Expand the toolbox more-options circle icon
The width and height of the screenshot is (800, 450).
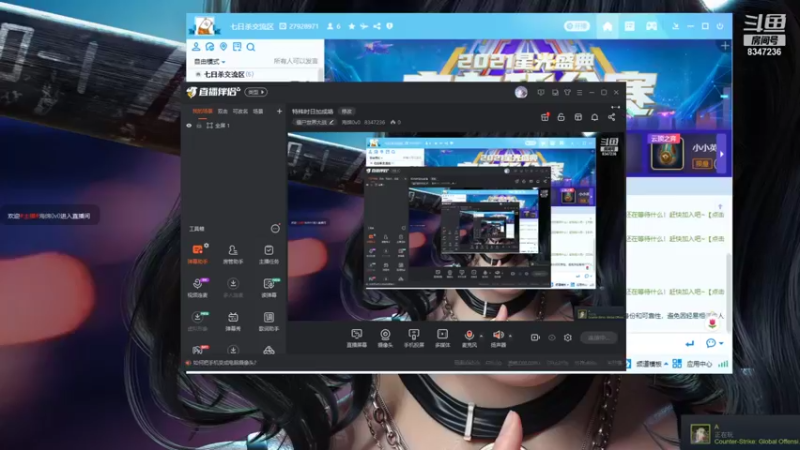click(275, 229)
